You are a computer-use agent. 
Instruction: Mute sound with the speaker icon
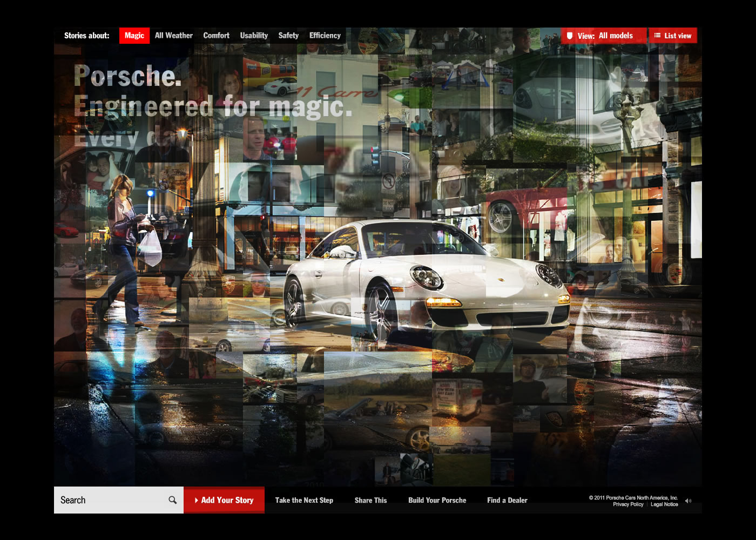tap(688, 501)
